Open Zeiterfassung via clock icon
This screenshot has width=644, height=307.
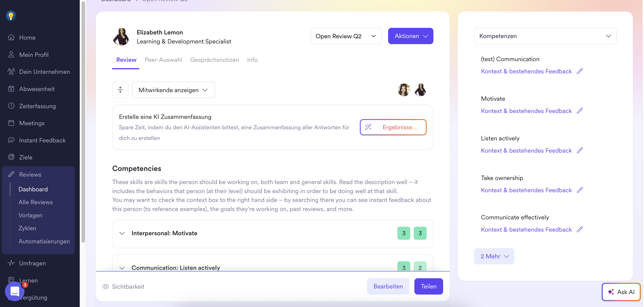[11, 106]
